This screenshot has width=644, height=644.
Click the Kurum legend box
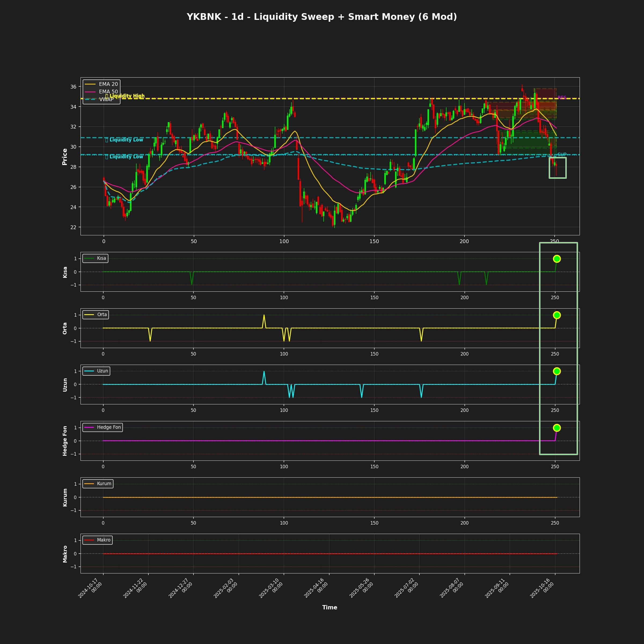98,484
